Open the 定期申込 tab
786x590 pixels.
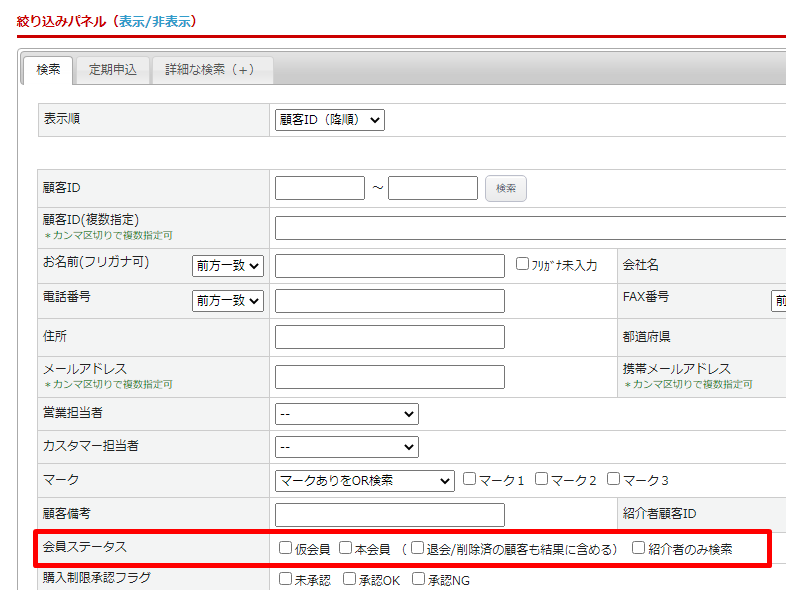pos(112,70)
